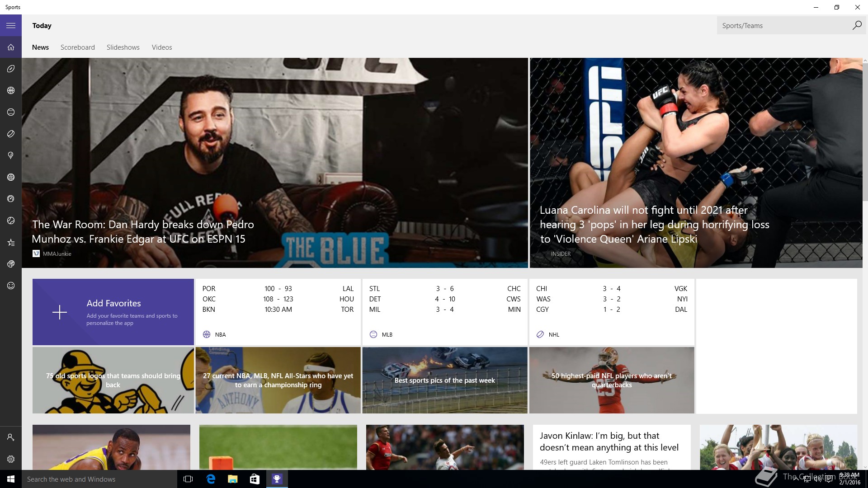Image resolution: width=868 pixels, height=488 pixels.
Task: Click the sign-in person icon
Action: 11,437
